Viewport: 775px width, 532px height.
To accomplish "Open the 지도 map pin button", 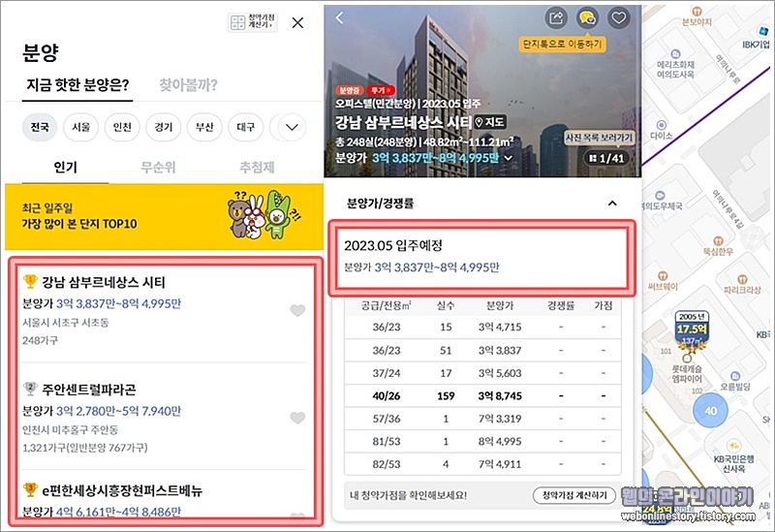I will pyautogui.click(x=490, y=122).
